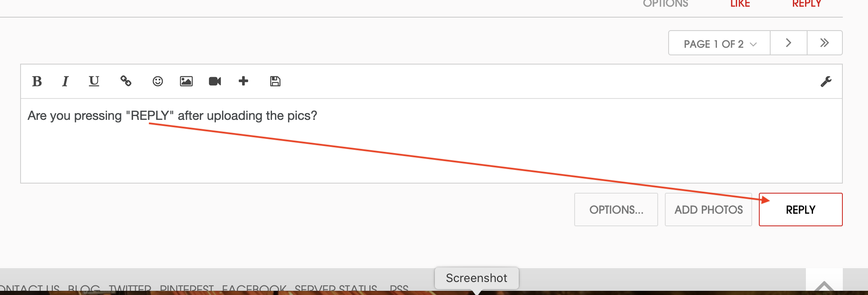Toggle bold text formatting
868x295 pixels.
click(x=37, y=81)
